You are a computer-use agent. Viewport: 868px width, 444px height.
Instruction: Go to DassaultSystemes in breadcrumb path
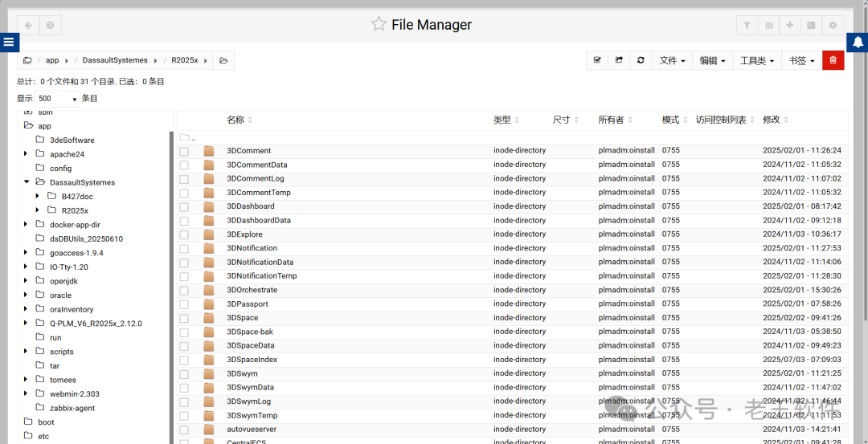[x=115, y=60]
